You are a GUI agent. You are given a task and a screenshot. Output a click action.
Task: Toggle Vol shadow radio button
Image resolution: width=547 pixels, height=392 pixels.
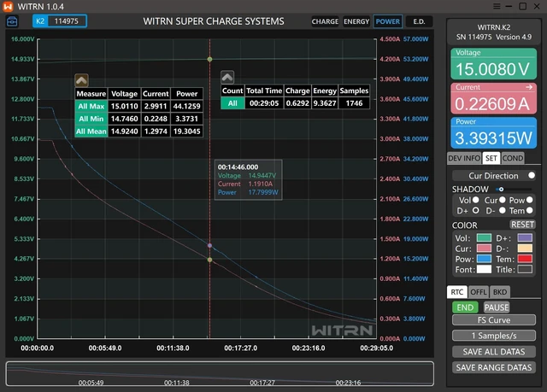pos(475,200)
